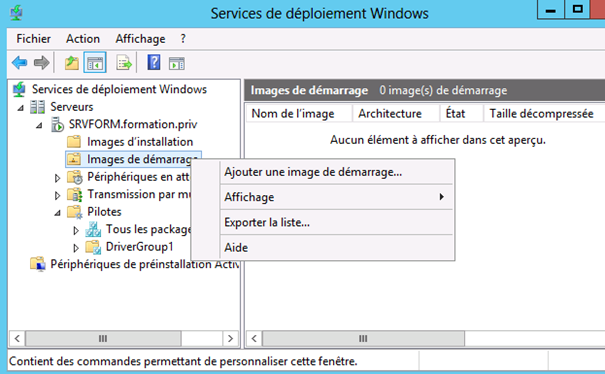The width and height of the screenshot is (605, 374).
Task: Click the Périphériques en attente clock folder icon
Action: 75,177
